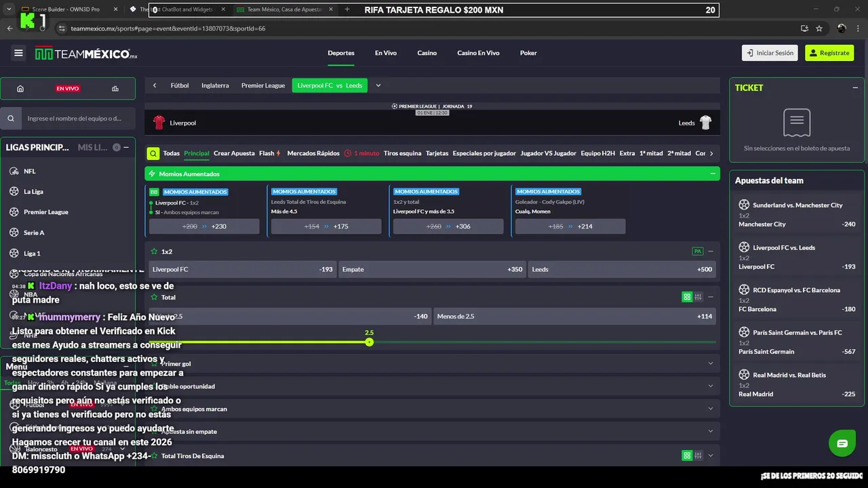Open the Deportes navigation tab
The width and height of the screenshot is (868, 488).
pyautogui.click(x=341, y=53)
